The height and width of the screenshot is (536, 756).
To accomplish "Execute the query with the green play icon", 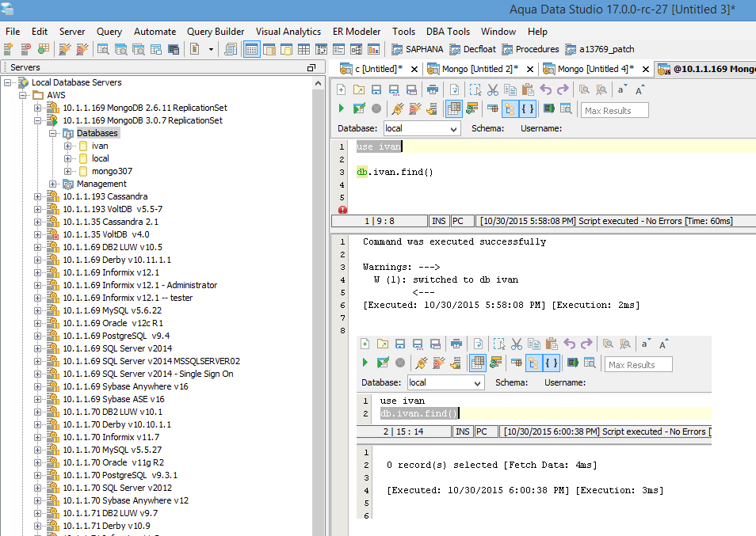I will click(x=342, y=108).
